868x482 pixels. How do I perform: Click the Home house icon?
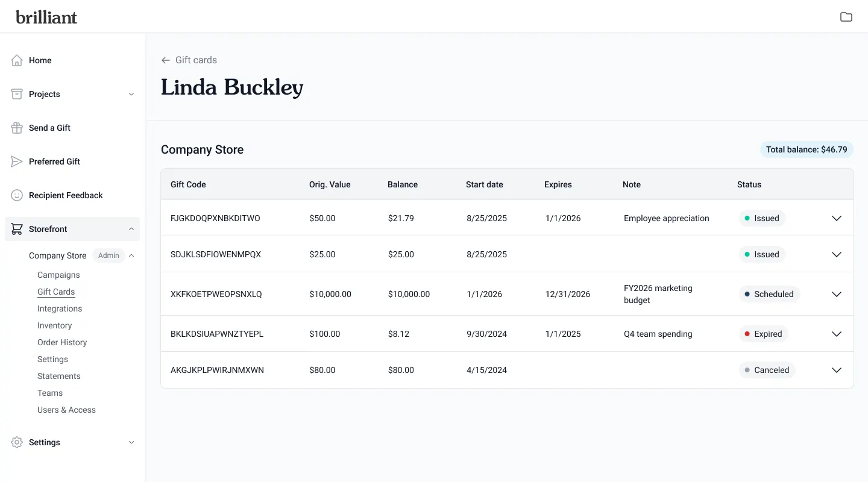[17, 60]
